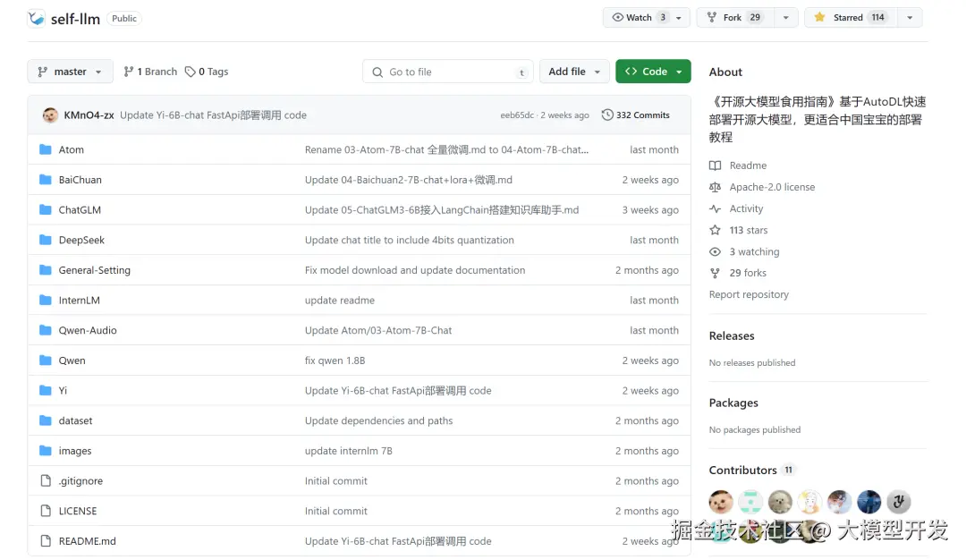This screenshot has height=560, width=966.
Task: Click the commit history clock icon
Action: (x=606, y=115)
